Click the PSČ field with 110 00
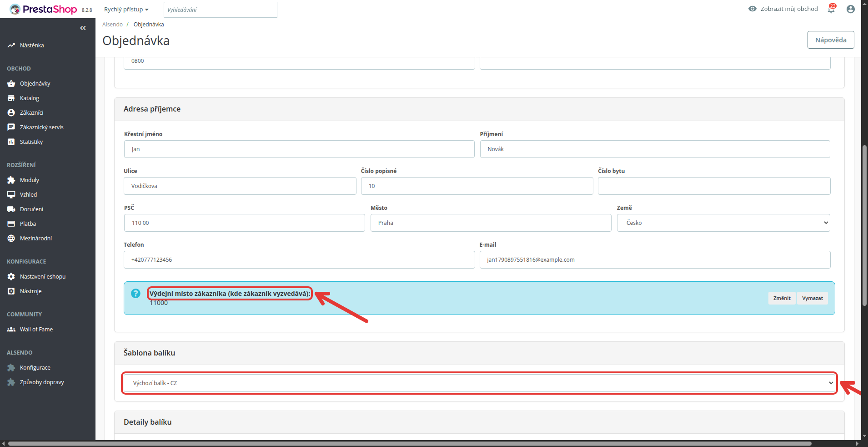 click(x=245, y=223)
